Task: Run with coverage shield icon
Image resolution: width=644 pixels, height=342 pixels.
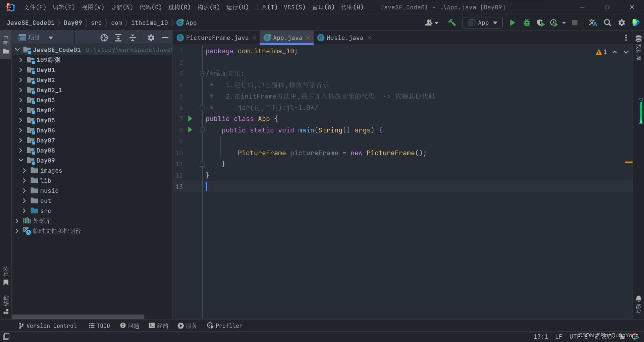Action: pyautogui.click(x=540, y=22)
